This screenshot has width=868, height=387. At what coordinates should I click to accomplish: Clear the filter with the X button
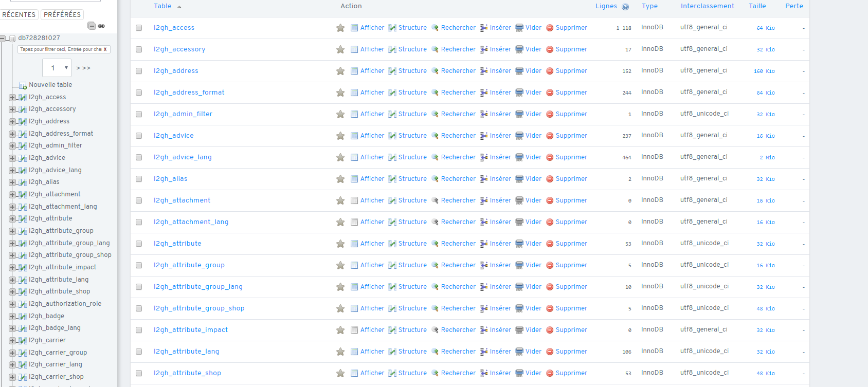pyautogui.click(x=105, y=49)
